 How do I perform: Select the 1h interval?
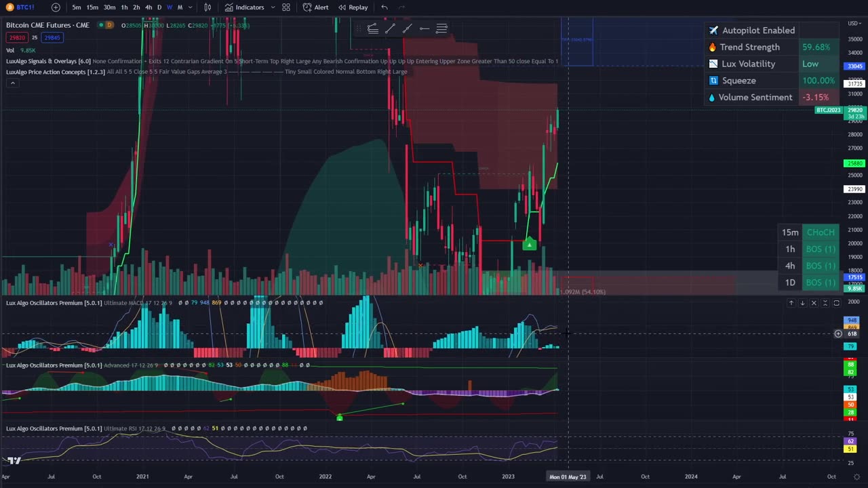pyautogui.click(x=124, y=7)
